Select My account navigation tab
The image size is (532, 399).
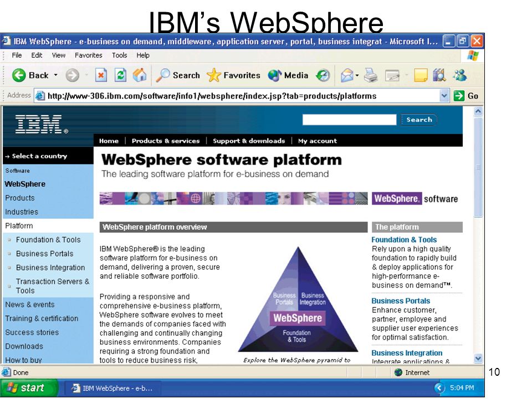pyautogui.click(x=317, y=141)
